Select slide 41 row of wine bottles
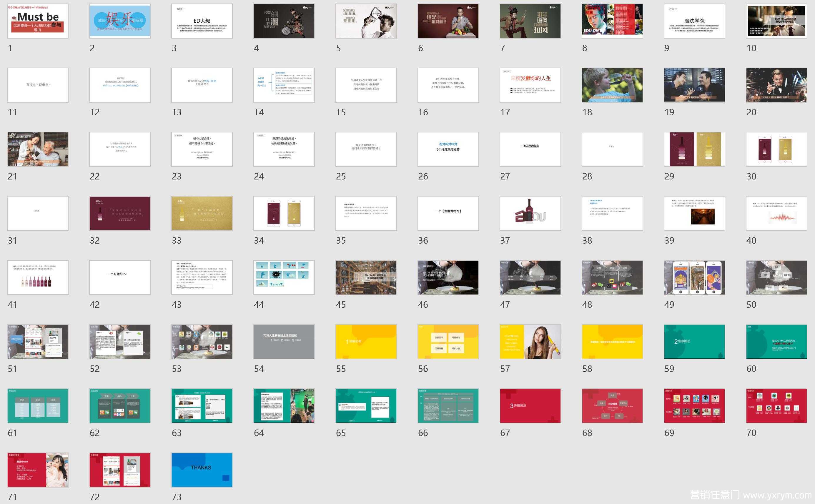The height and width of the screenshot is (504, 815). (38, 278)
